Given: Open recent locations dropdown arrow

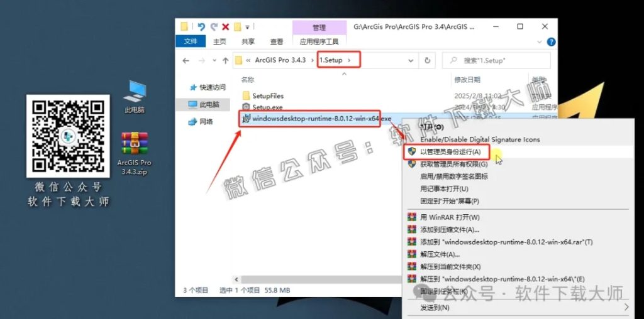Looking at the screenshot, I should [214, 61].
